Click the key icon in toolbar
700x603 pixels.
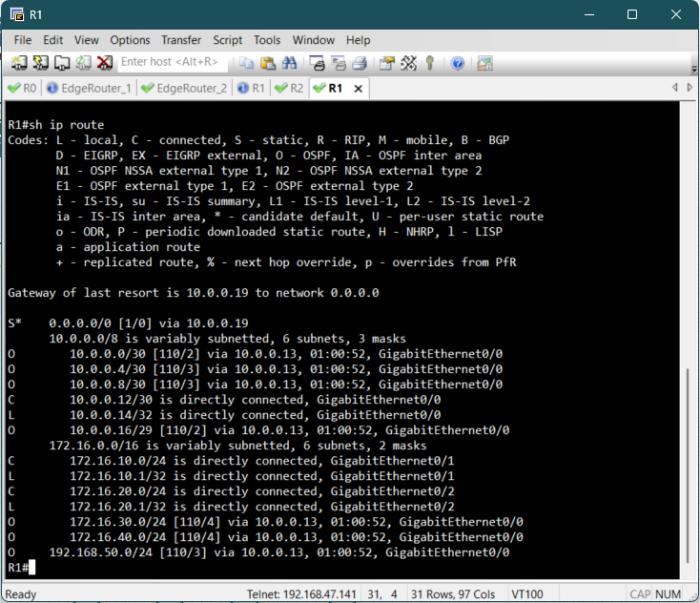[x=430, y=63]
